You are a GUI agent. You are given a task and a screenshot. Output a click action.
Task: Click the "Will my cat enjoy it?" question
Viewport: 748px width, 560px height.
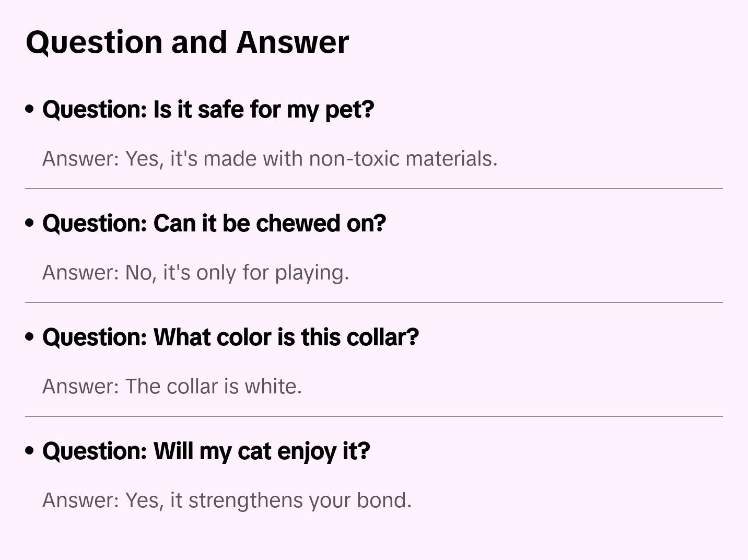[x=206, y=451]
